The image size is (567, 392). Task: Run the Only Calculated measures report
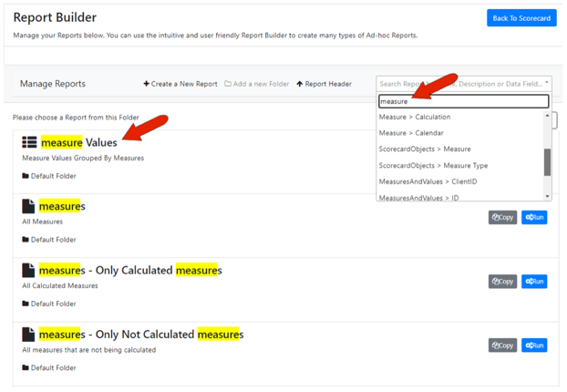tap(534, 282)
